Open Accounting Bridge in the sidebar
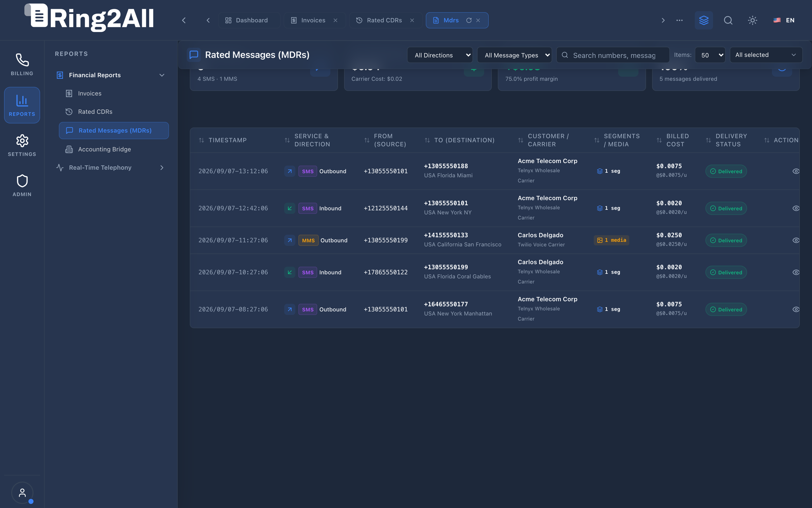The height and width of the screenshot is (508, 812). (x=114, y=149)
